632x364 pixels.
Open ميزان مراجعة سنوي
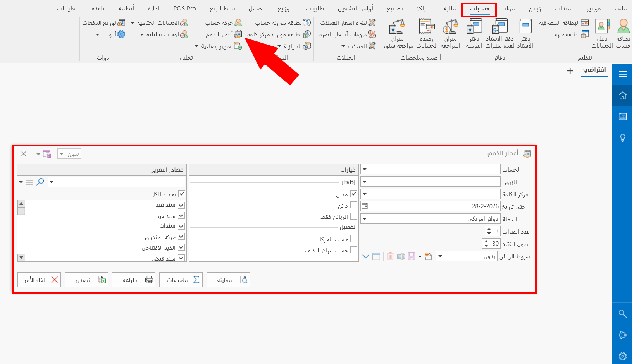397,34
